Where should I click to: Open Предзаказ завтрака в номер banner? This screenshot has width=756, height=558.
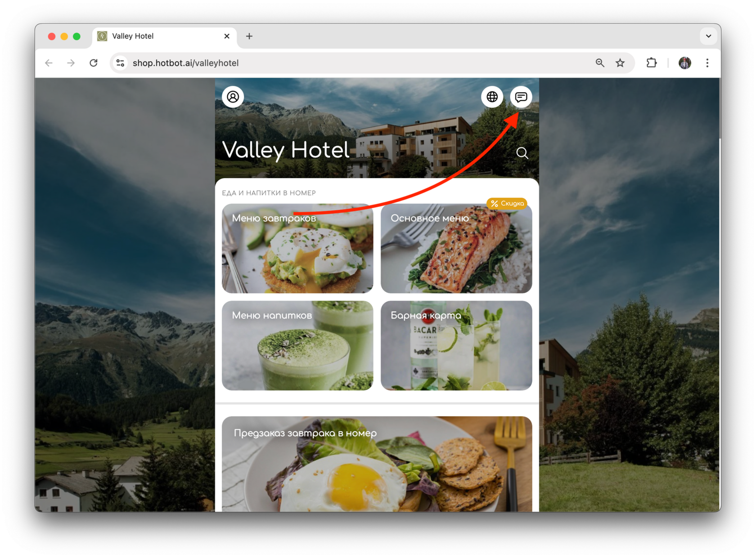coord(377,464)
